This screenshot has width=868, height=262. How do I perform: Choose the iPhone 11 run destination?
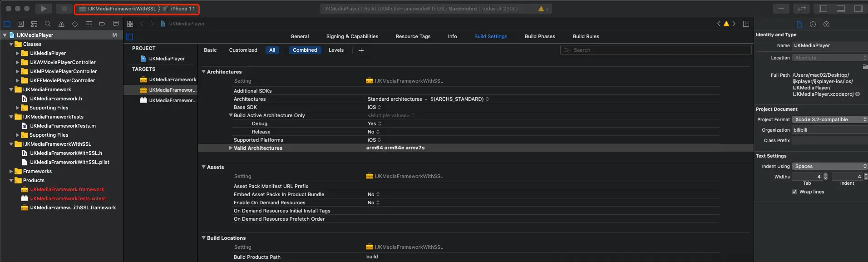point(179,9)
